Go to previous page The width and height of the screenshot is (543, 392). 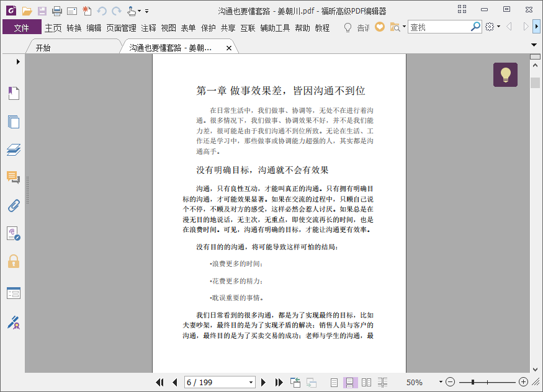point(175,382)
